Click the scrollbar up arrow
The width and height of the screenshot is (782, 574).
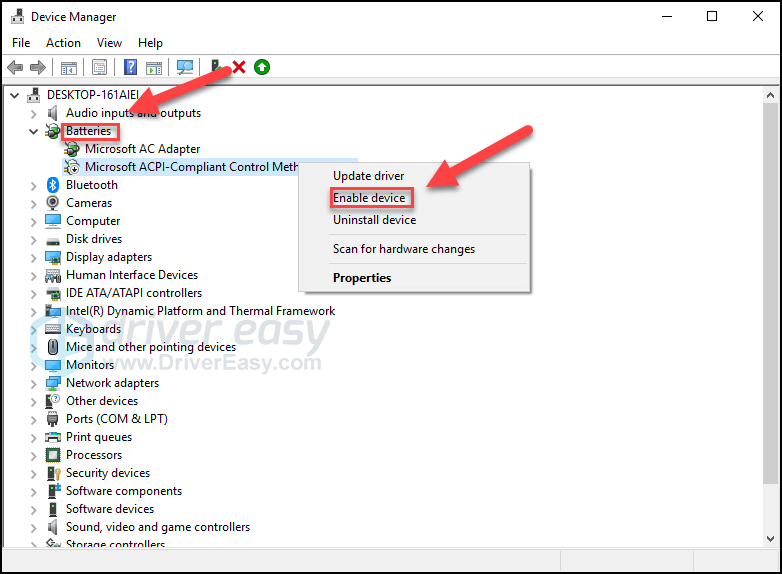tap(770, 95)
